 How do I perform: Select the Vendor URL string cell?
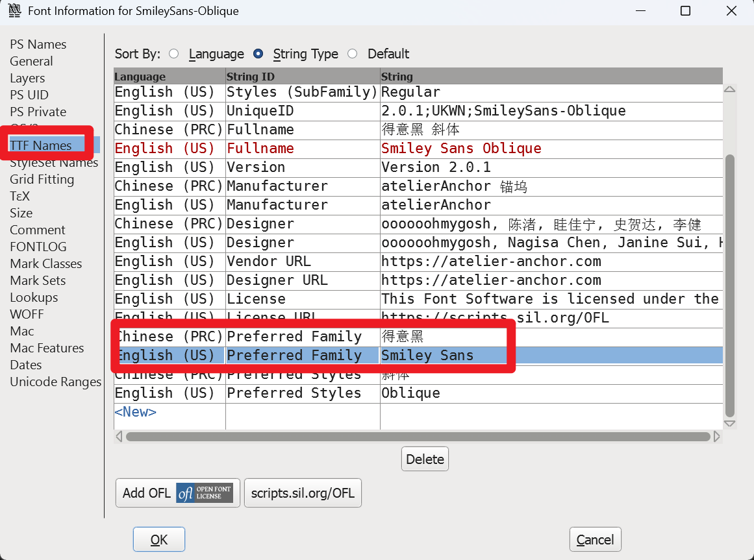[x=551, y=262]
